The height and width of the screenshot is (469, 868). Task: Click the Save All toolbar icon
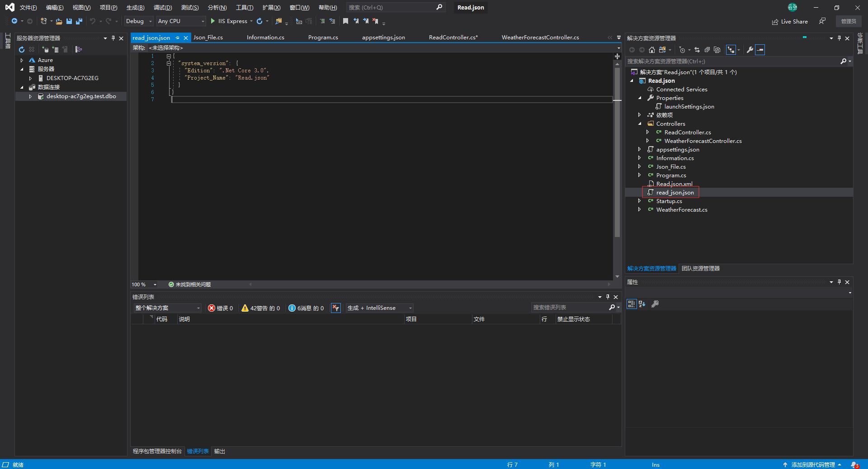[79, 21]
